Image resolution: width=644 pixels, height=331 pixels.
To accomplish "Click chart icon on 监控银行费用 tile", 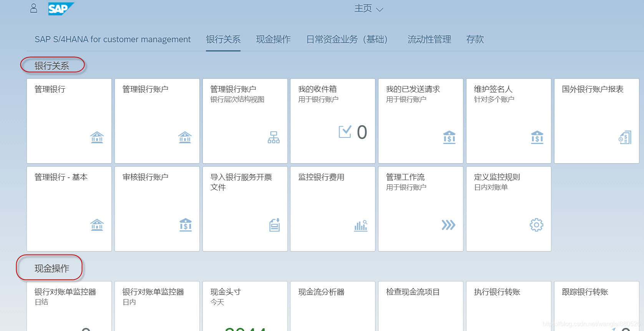I will [x=361, y=225].
